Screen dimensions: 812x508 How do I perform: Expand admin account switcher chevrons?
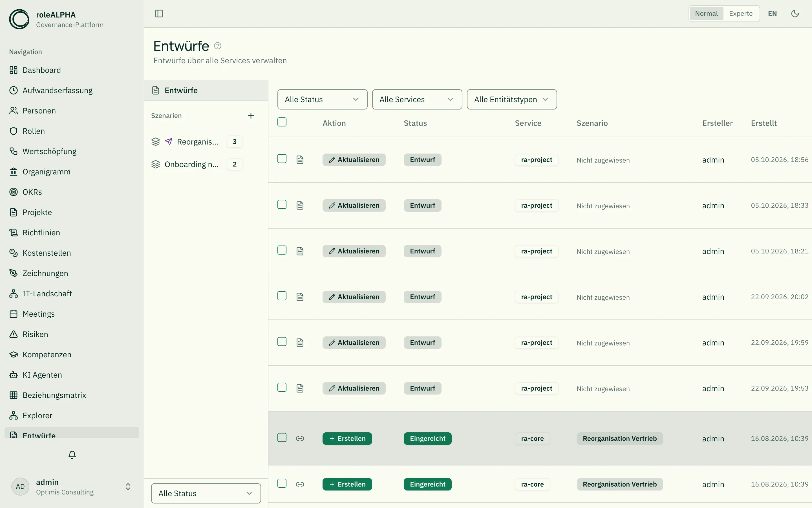coord(128,487)
